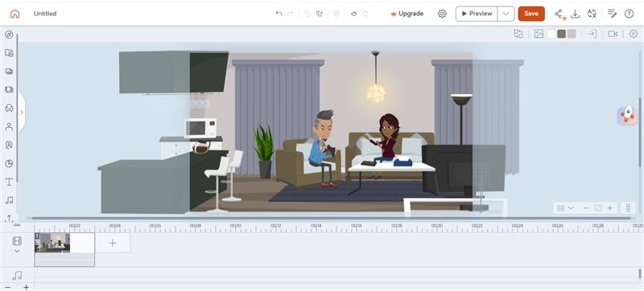644x291 pixels.
Task: Click the 00:20 mark on the timeline ruler
Action: coord(436,226)
